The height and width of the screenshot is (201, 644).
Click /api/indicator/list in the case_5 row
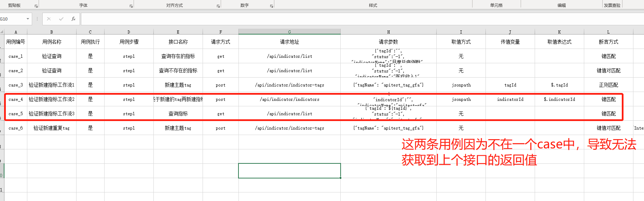coord(289,113)
